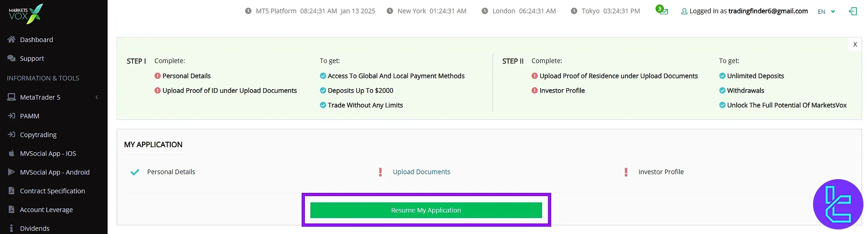This screenshot has width=868, height=234.
Task: Click the clock icon next to Tokyo
Action: point(574,11)
